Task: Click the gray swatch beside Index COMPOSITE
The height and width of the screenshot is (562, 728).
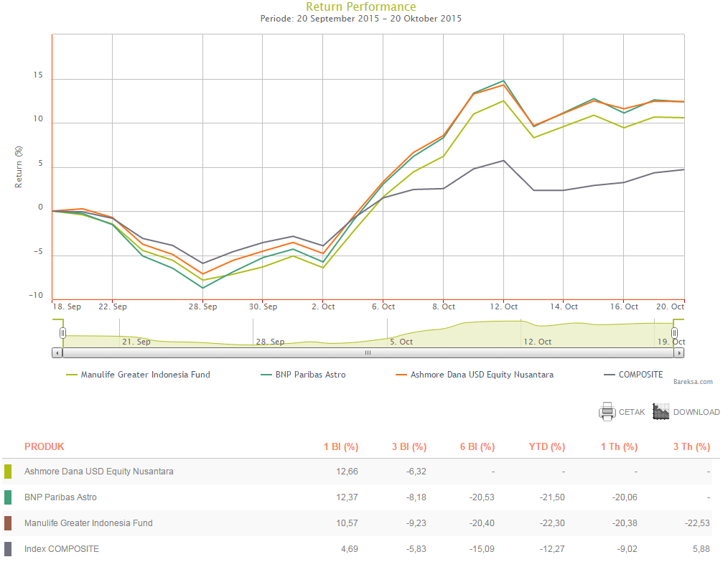Action: point(9,549)
